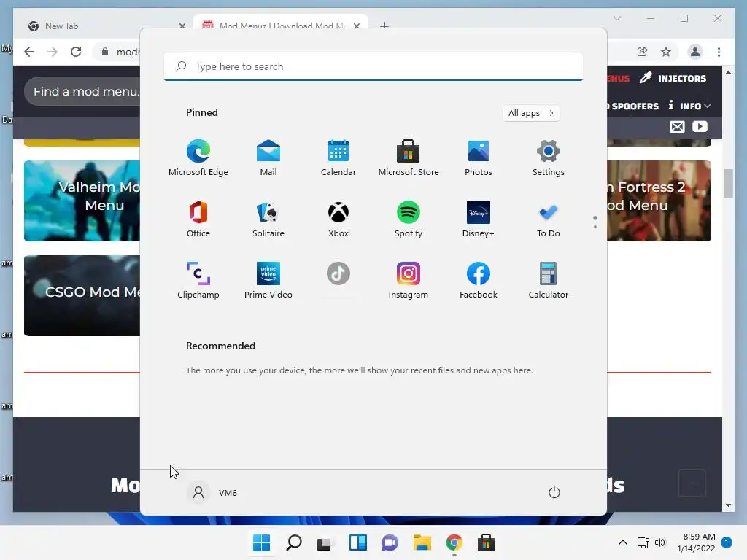The height and width of the screenshot is (560, 747).
Task: Bookmark this page with star icon
Action: (666, 52)
